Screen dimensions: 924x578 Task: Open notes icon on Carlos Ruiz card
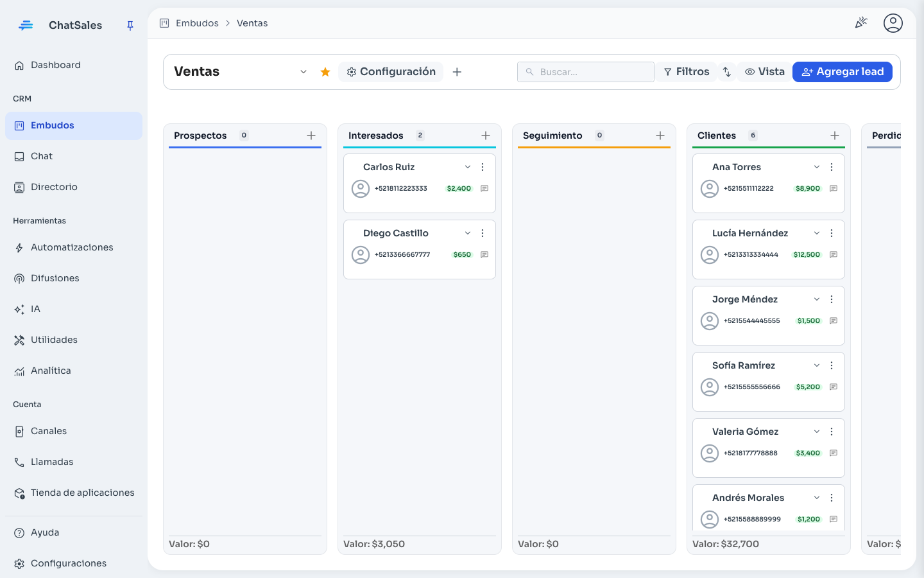(484, 189)
